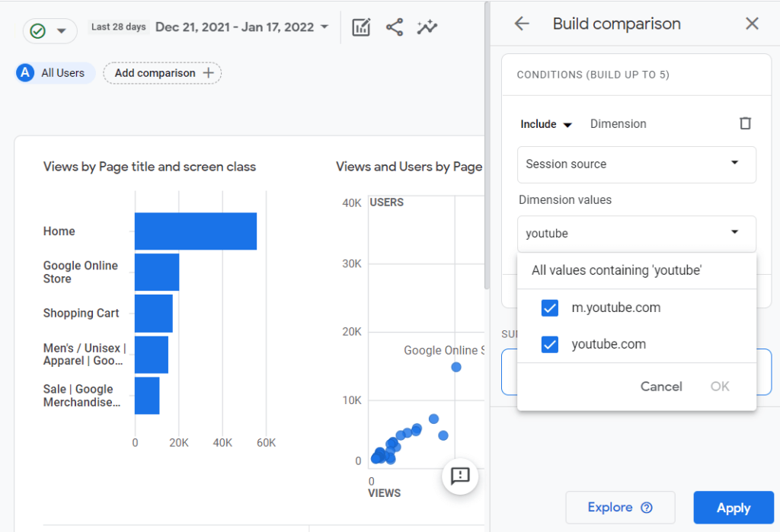The image size is (780, 532).
Task: Open the Dimension values youtube dropdown
Action: click(x=637, y=234)
